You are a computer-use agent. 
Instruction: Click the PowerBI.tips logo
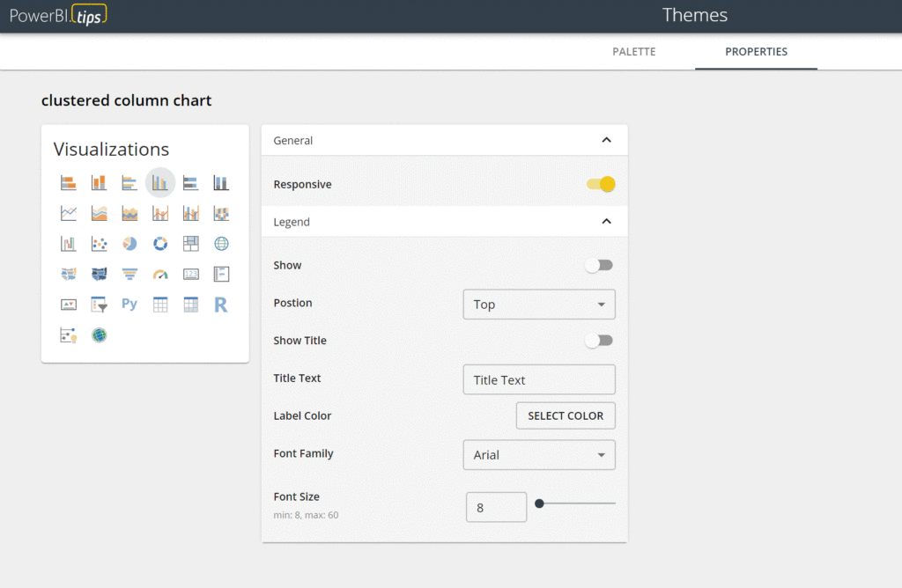pyautogui.click(x=58, y=15)
